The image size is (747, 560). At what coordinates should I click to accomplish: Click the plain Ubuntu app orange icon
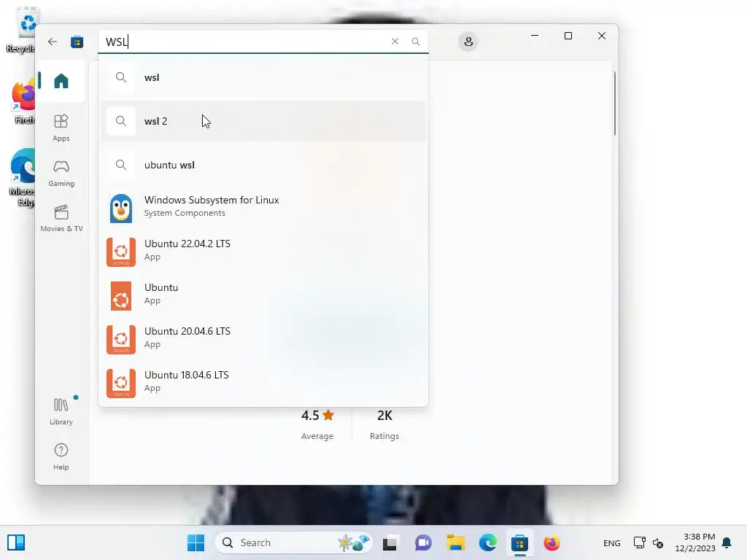tap(121, 296)
